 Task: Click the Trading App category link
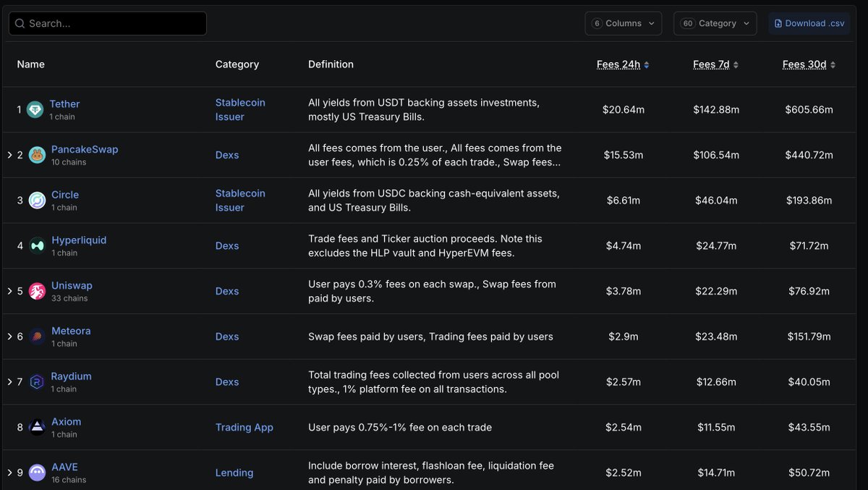tap(244, 428)
